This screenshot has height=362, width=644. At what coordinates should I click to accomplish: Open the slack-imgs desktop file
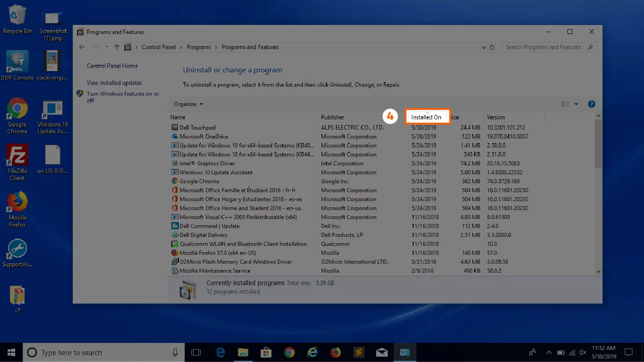53,65
